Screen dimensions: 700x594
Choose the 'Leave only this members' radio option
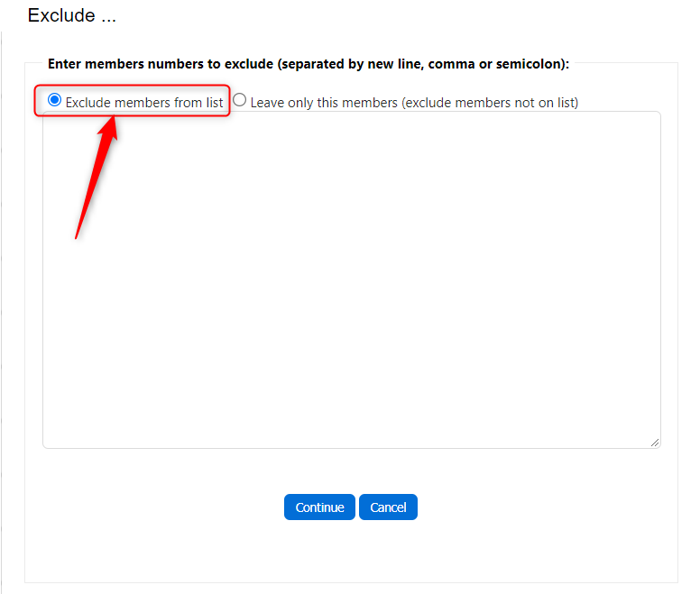(240, 101)
